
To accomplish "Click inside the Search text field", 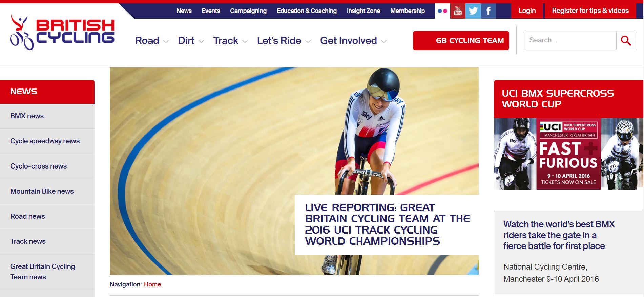I will [x=570, y=40].
